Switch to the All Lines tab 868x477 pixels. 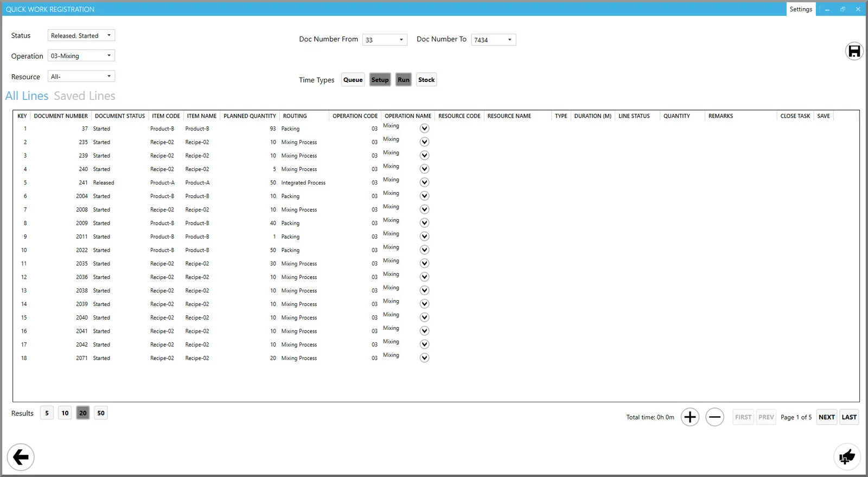[27, 96]
